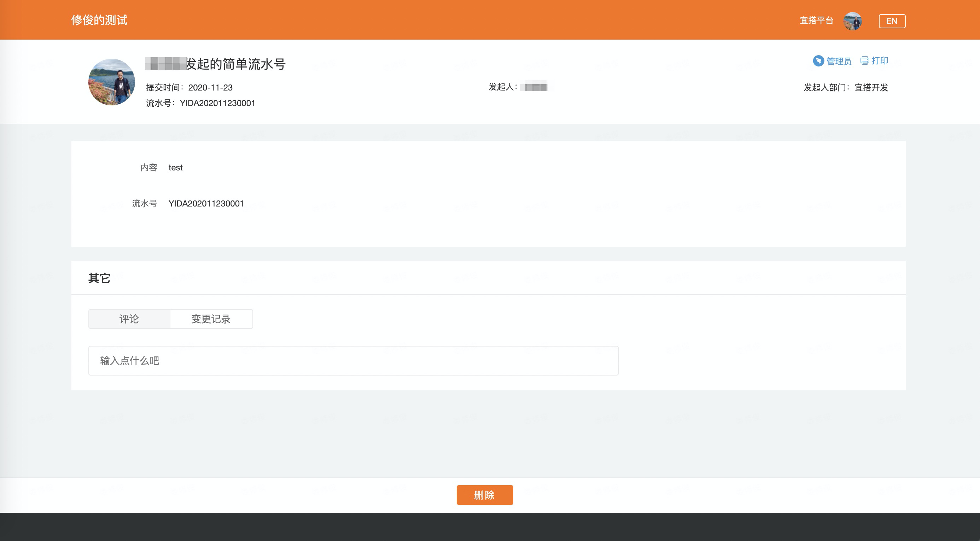Click the 修俊的测试 app title
Screen dimensions: 980x541
pyautogui.click(x=99, y=20)
